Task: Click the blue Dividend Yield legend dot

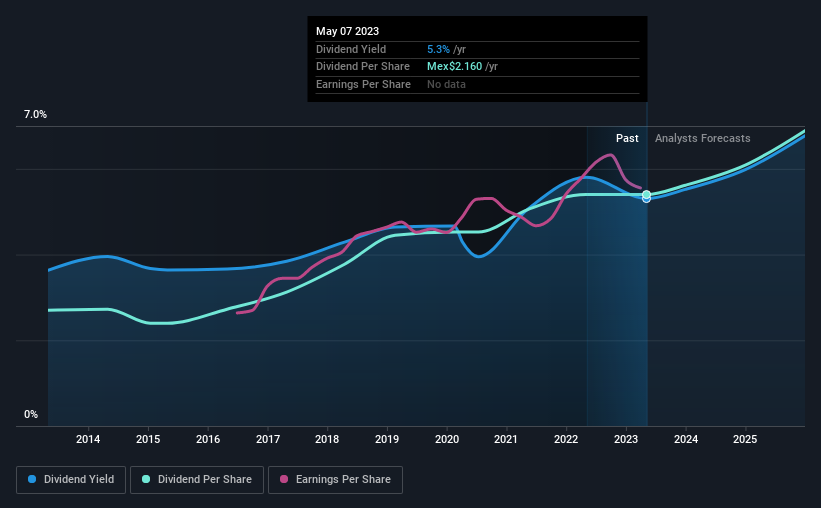Action: point(32,479)
